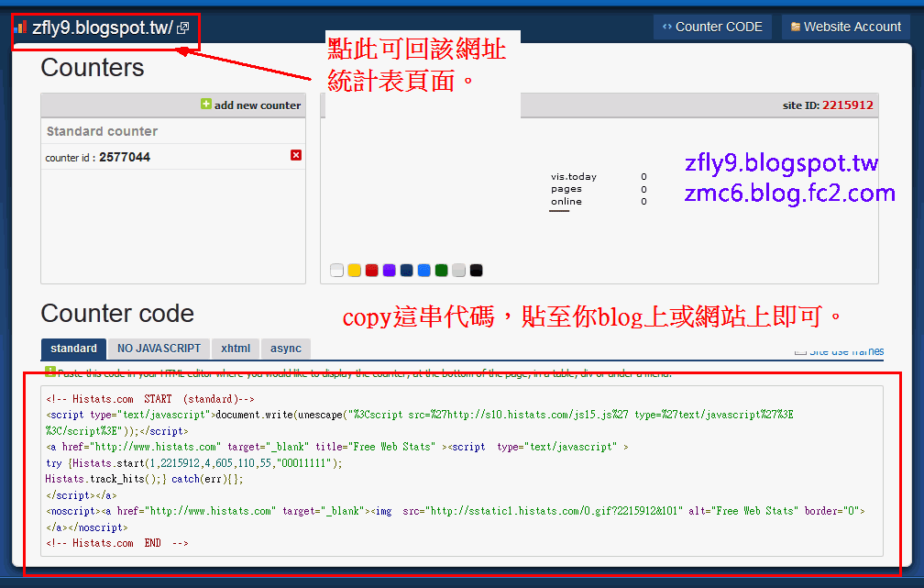Click inside the counter code text box
The image size is (924, 588).
point(462,471)
